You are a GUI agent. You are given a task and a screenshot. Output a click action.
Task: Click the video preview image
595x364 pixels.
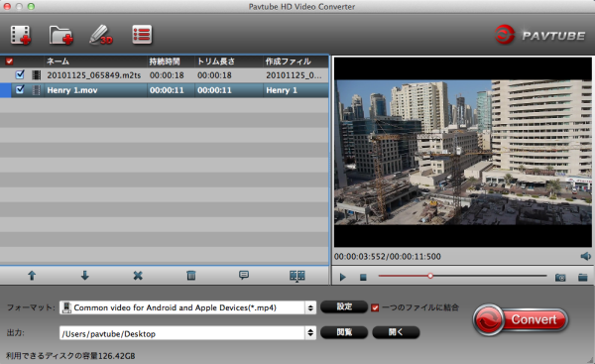(463, 152)
